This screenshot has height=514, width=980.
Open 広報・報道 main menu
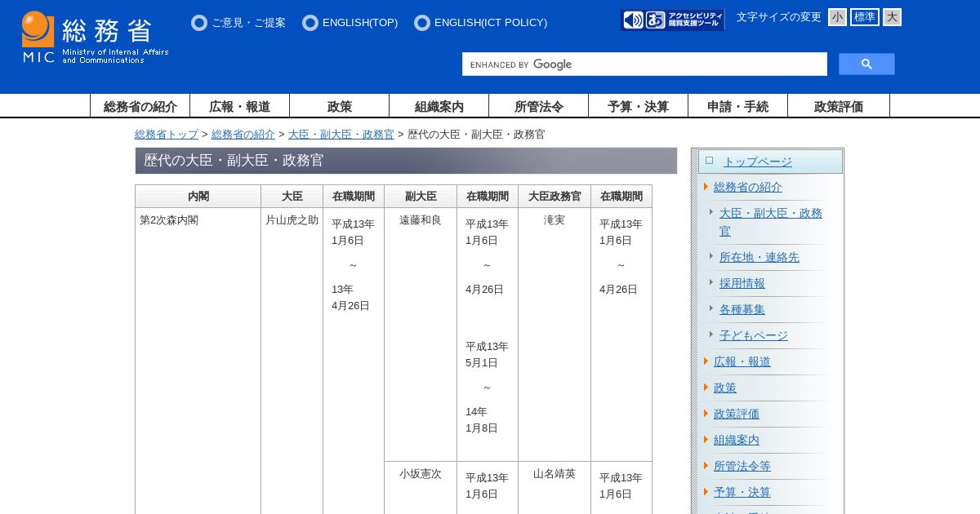click(240, 106)
